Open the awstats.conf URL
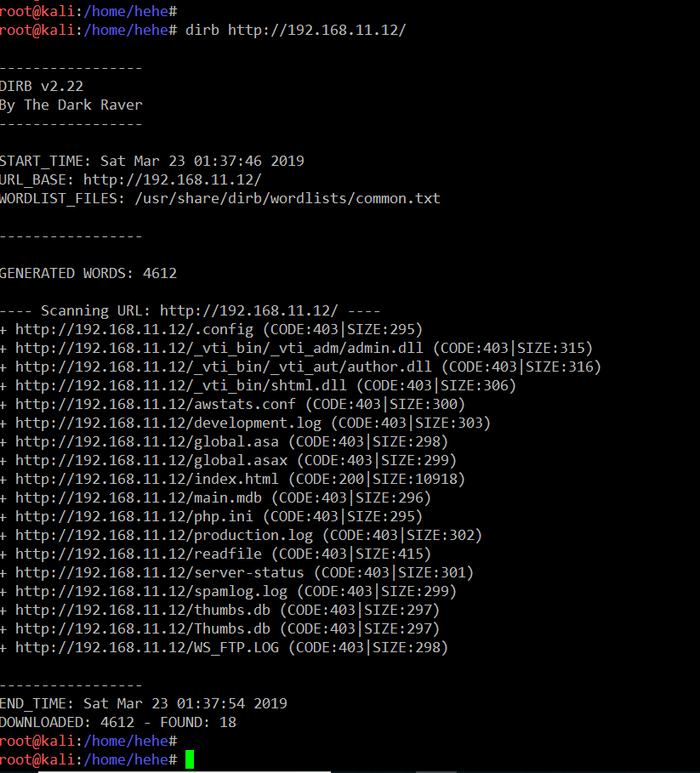Screen dimensions: 700x773 click(x=155, y=404)
